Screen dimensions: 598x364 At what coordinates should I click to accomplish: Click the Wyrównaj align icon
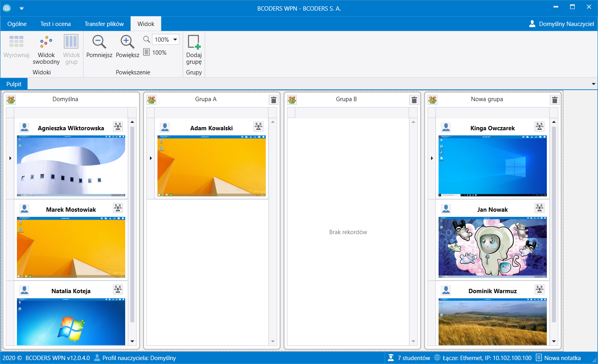[16, 41]
